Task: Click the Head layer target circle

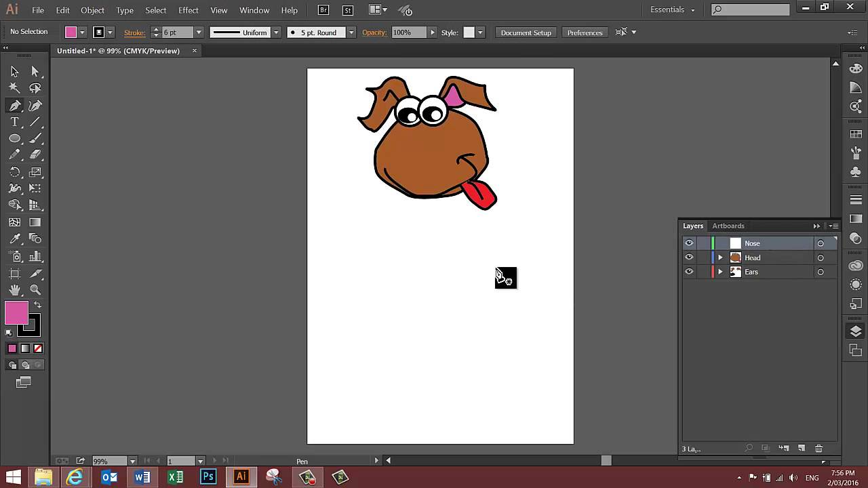Action: coord(821,258)
